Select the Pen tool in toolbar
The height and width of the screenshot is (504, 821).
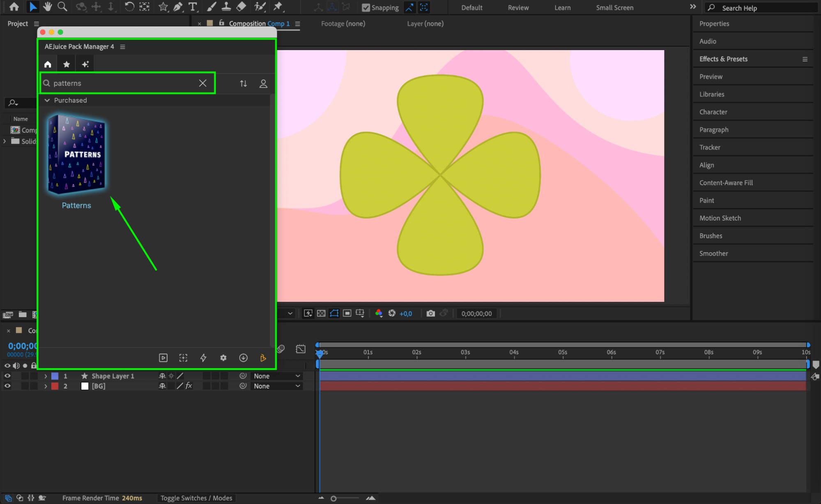pos(178,7)
